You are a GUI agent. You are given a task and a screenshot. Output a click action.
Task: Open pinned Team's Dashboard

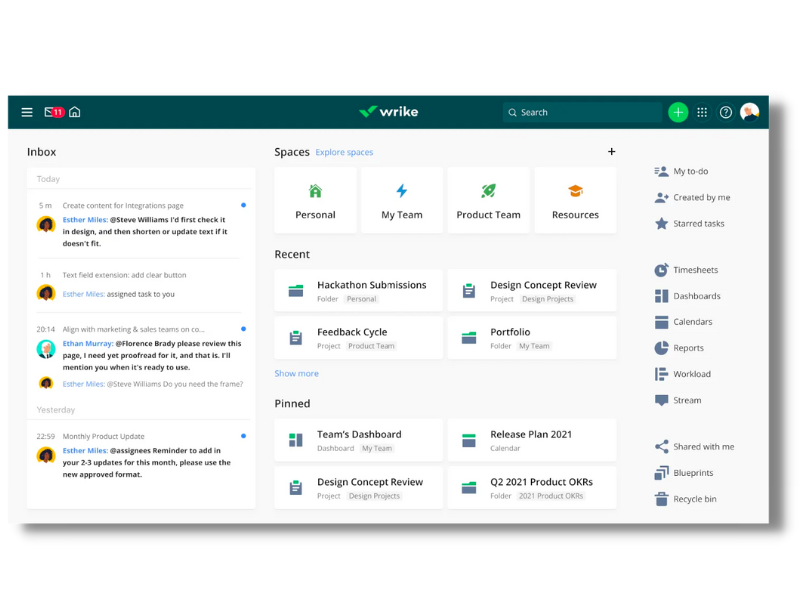coord(358,440)
